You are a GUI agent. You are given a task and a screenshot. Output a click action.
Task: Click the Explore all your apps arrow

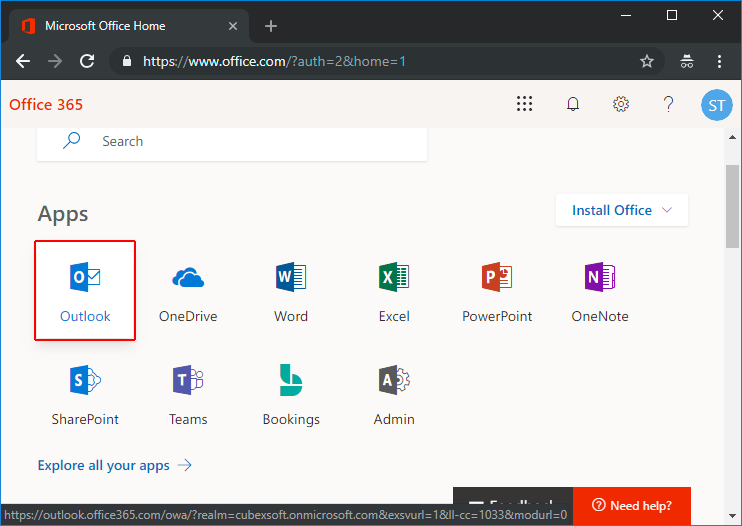tap(185, 465)
